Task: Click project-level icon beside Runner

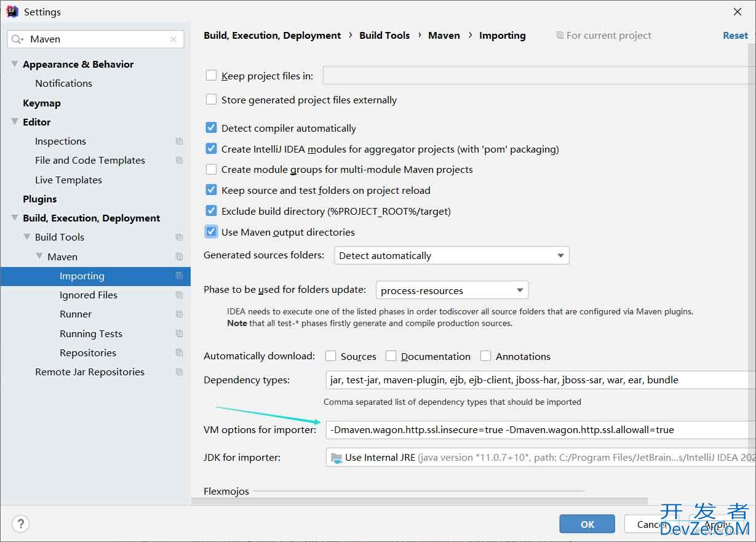Action: pyautogui.click(x=179, y=314)
